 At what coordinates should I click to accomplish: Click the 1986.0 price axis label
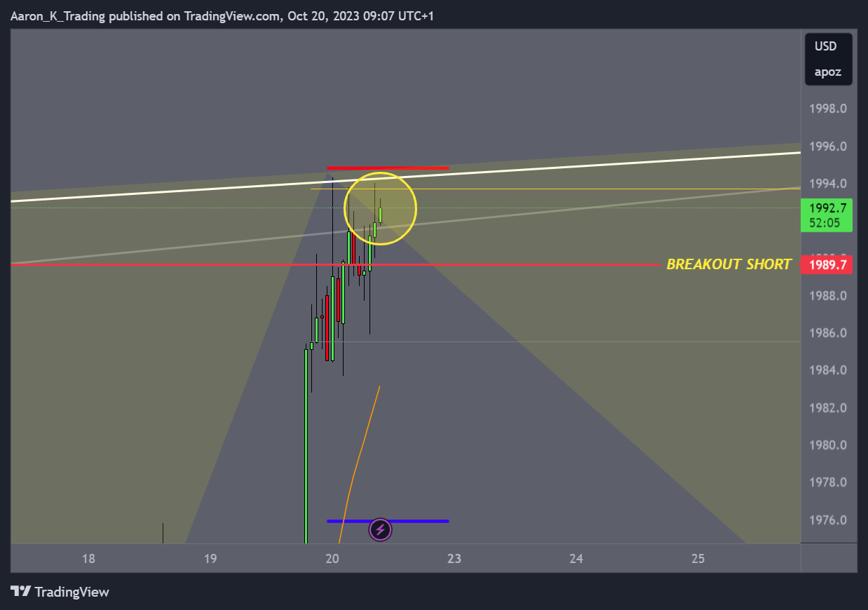(827, 333)
